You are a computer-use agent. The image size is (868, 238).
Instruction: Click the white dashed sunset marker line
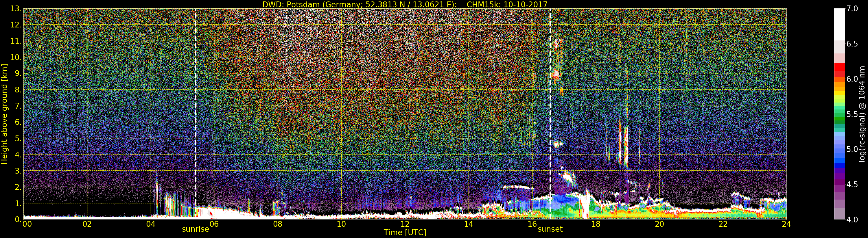pyautogui.click(x=550, y=114)
